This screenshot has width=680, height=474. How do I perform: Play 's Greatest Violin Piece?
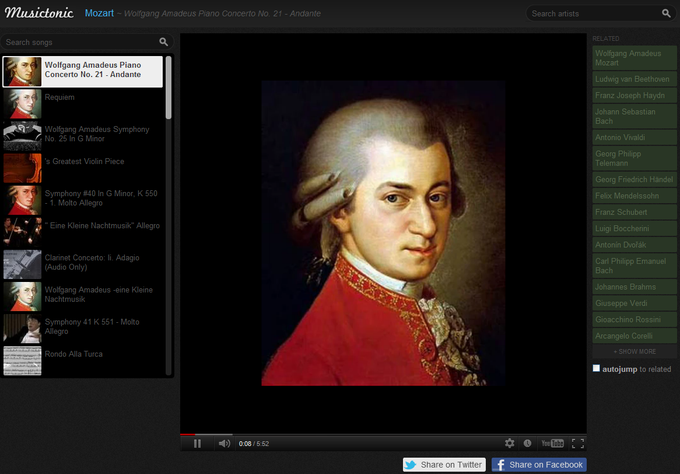82,168
